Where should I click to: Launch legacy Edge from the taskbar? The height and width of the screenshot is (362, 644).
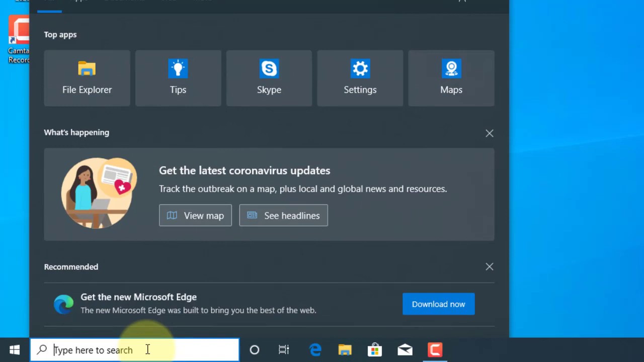pyautogui.click(x=315, y=350)
